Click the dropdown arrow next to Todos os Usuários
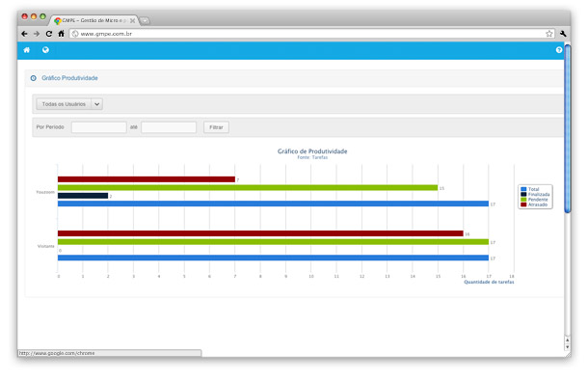The image size is (588, 381). 97,104
